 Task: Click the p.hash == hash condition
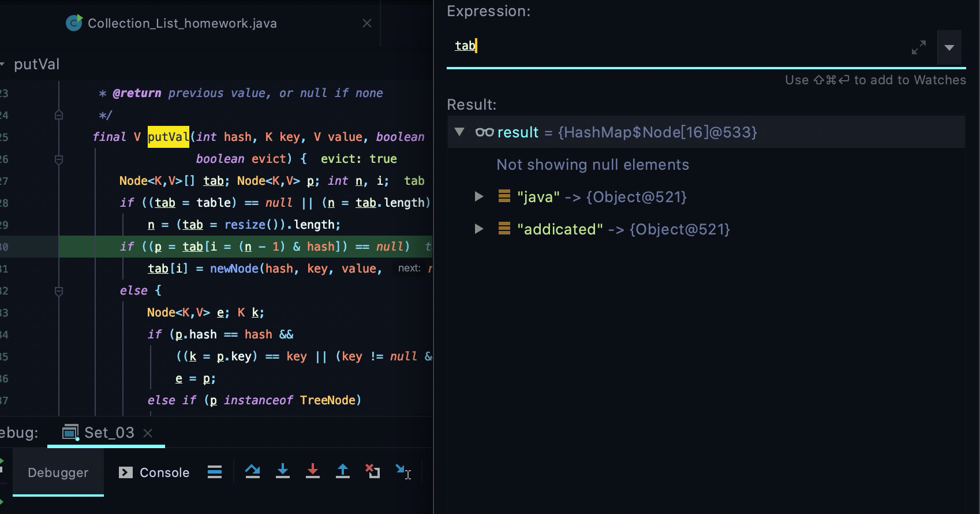click(x=224, y=334)
